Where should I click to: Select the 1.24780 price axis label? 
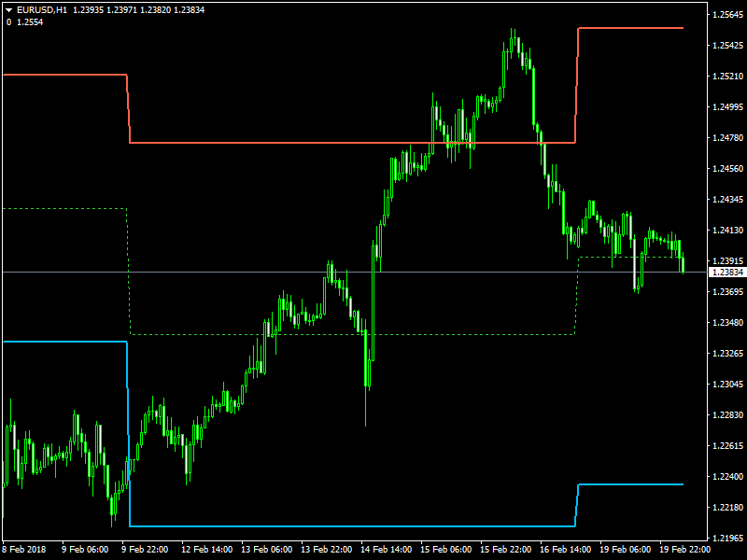pos(727,138)
